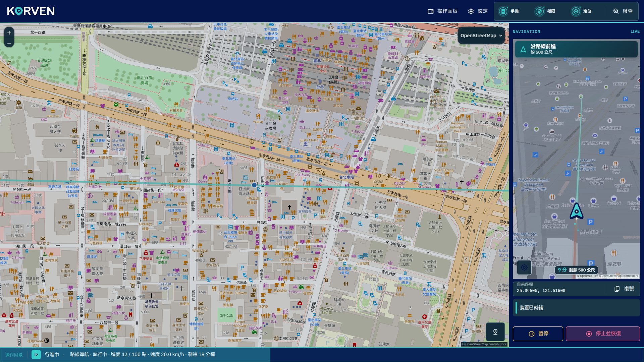
Task: Zoom in the map with plus button
Action: tap(9, 33)
